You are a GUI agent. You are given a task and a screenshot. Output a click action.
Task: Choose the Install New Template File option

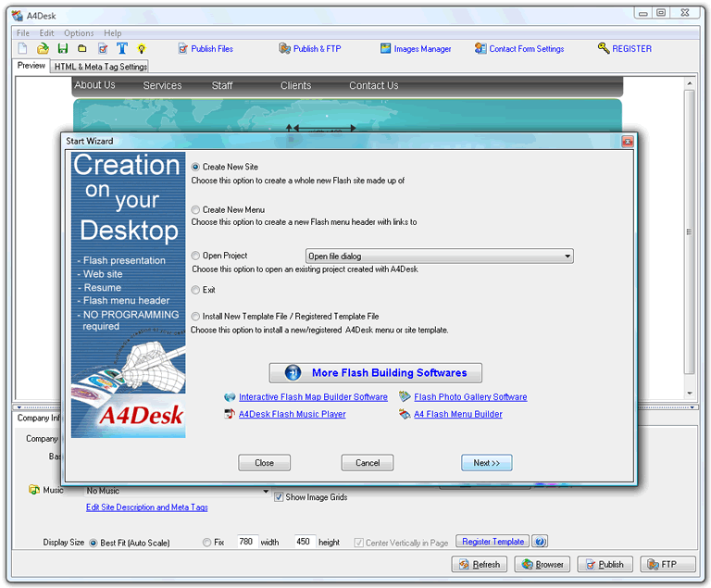pyautogui.click(x=195, y=317)
